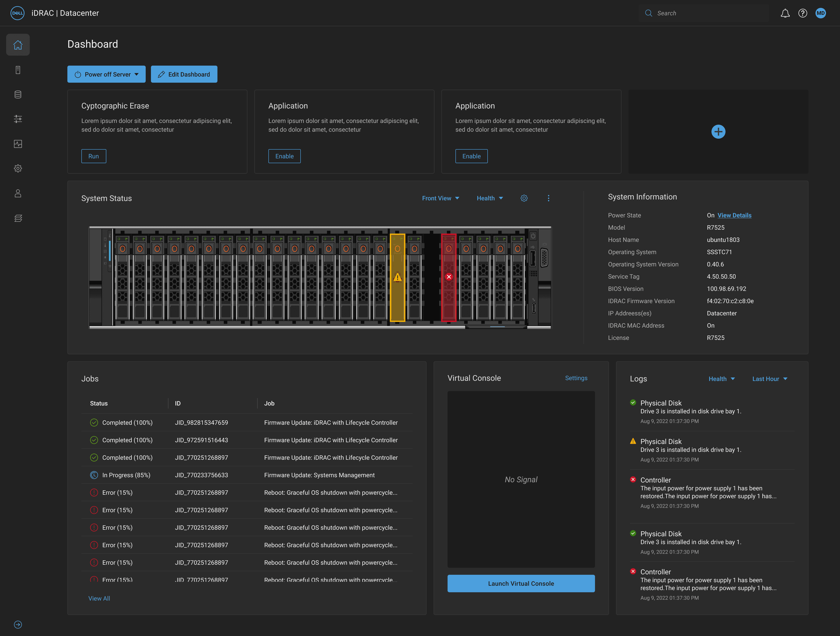Open the configuration sliders sidebar icon
Viewport: 840px width, 636px height.
(18, 119)
